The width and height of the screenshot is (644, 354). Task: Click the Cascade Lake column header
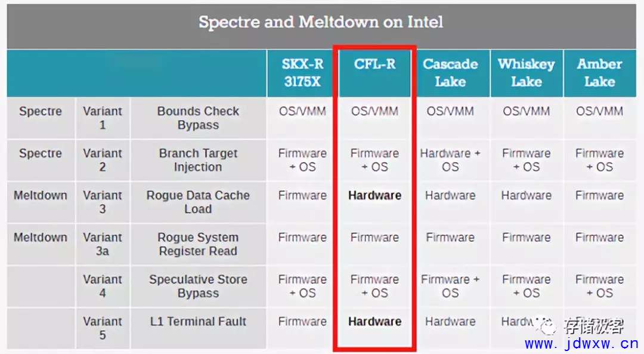coord(450,73)
